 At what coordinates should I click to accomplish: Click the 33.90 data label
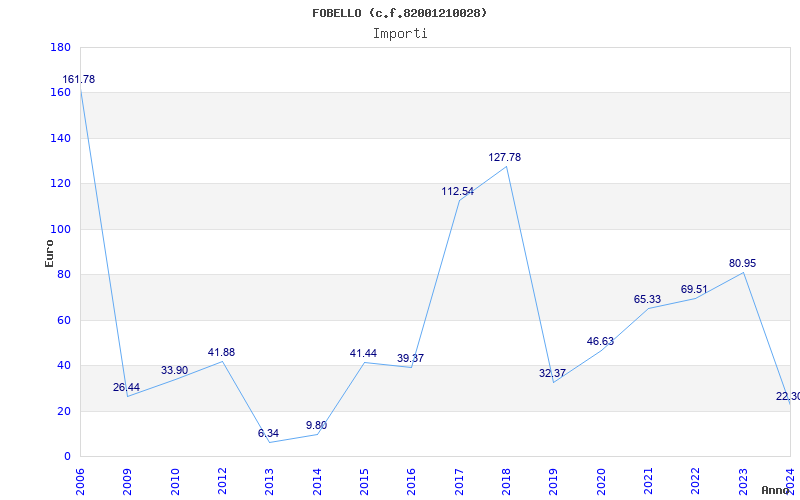point(174,370)
